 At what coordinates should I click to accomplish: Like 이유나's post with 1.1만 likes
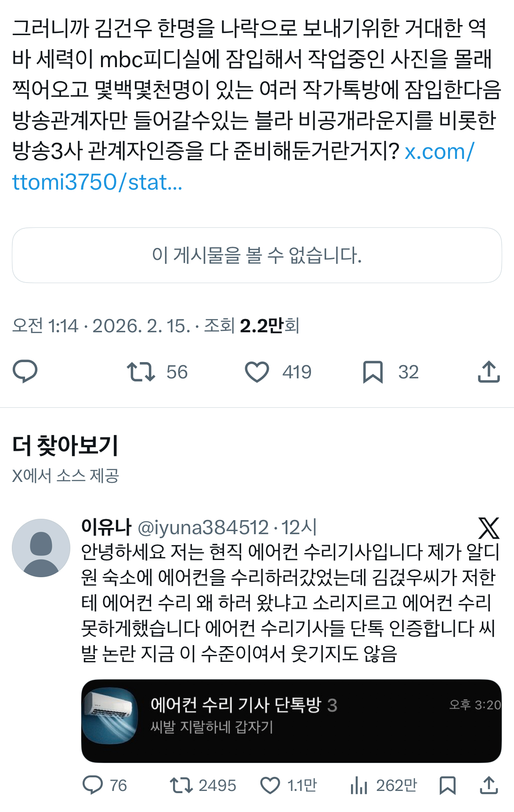[270, 785]
